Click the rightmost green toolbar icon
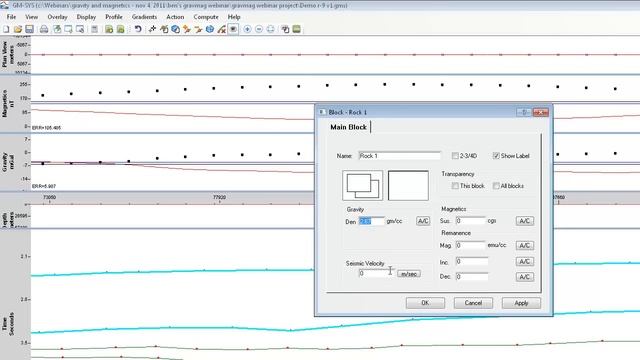 [x=297, y=29]
